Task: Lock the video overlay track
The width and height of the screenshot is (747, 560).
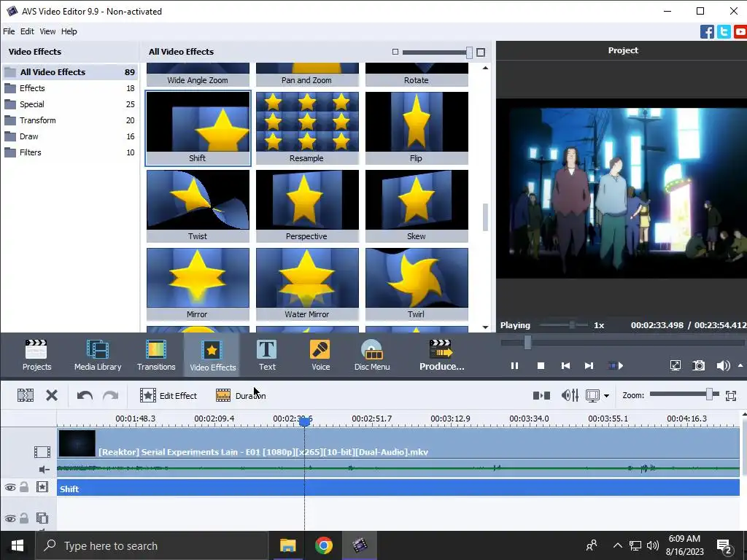Action: click(24, 518)
